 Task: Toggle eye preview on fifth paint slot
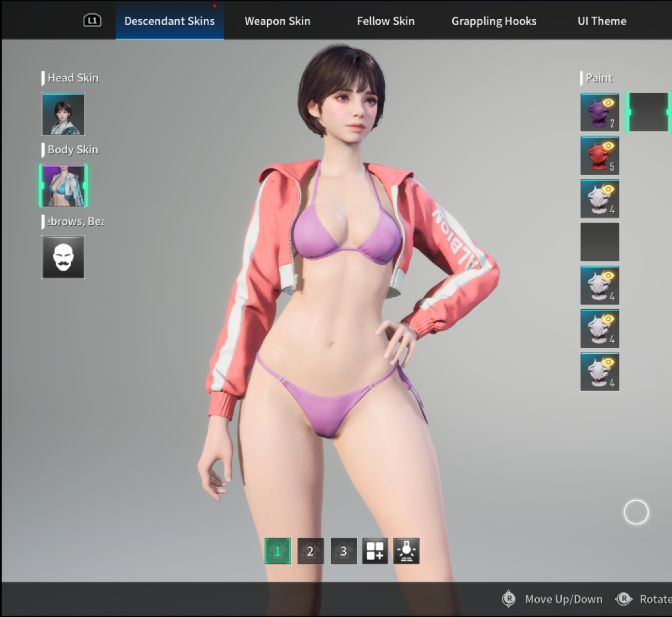coord(609,275)
